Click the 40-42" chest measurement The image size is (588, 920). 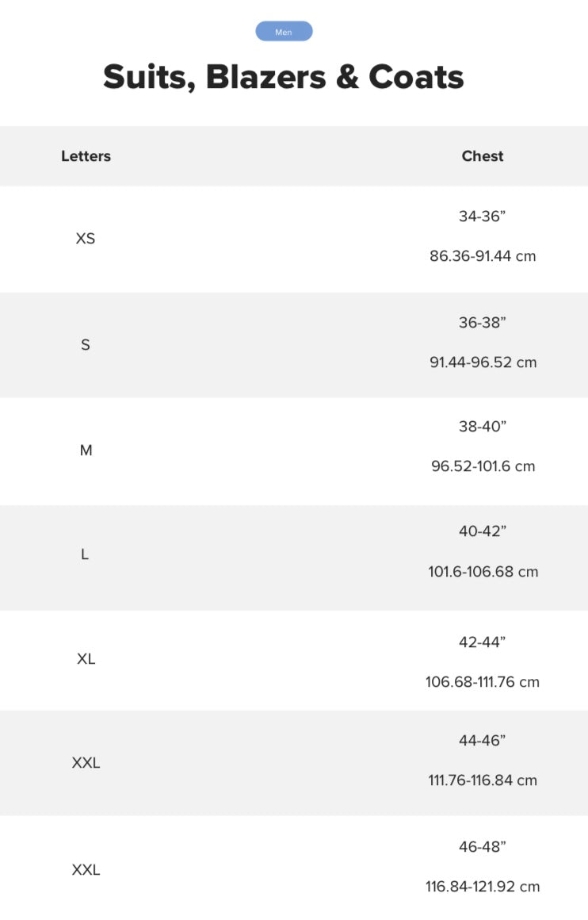point(483,531)
